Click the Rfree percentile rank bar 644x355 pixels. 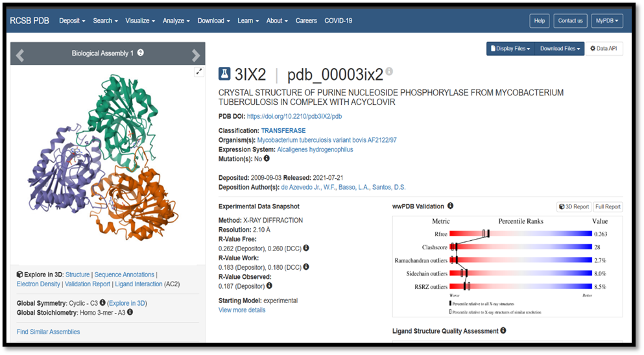[521, 234]
